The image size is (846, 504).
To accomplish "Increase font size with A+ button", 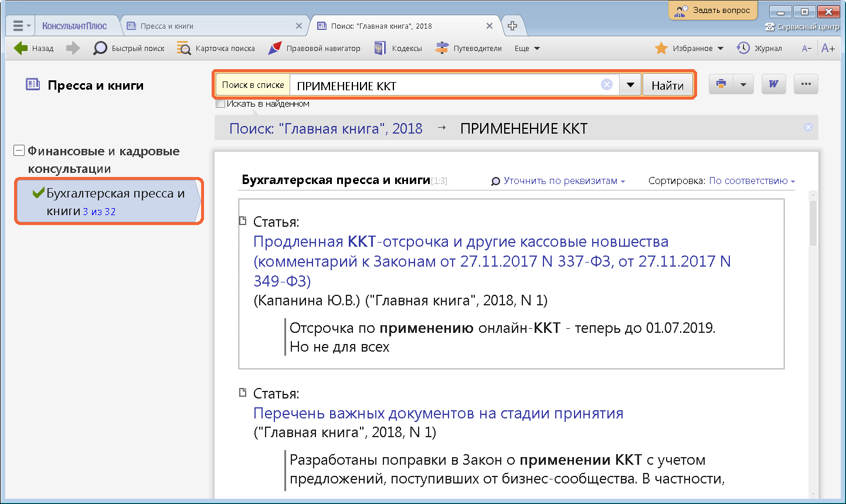I will pyautogui.click(x=828, y=49).
